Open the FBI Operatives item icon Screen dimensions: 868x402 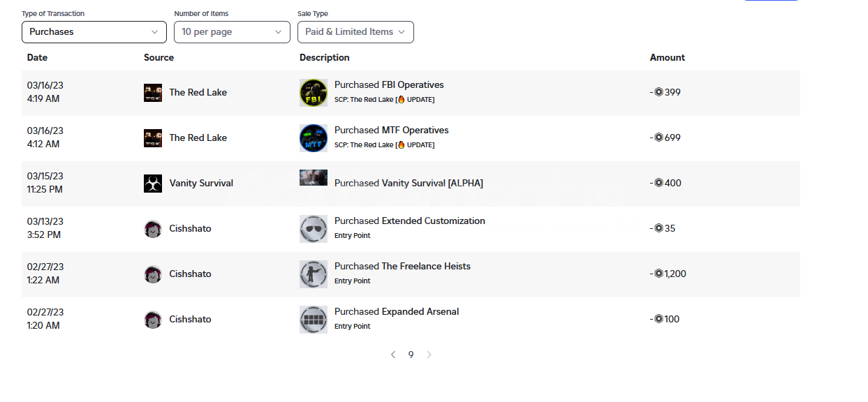[x=314, y=93]
